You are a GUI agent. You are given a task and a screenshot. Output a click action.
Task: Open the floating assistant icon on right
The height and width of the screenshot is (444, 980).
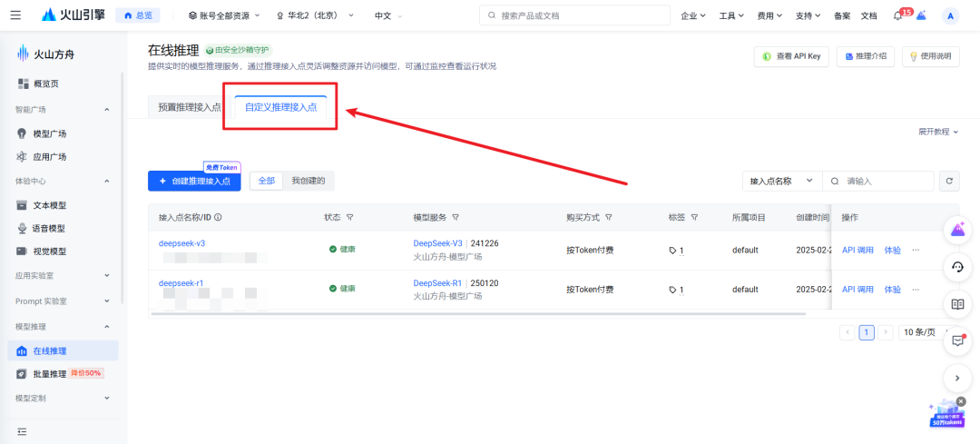tap(957, 230)
